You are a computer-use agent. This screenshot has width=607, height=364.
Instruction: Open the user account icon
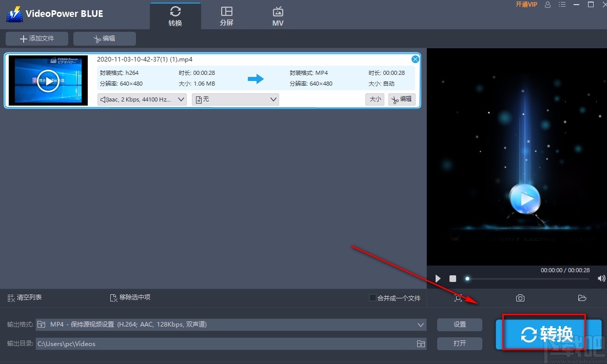point(548,5)
